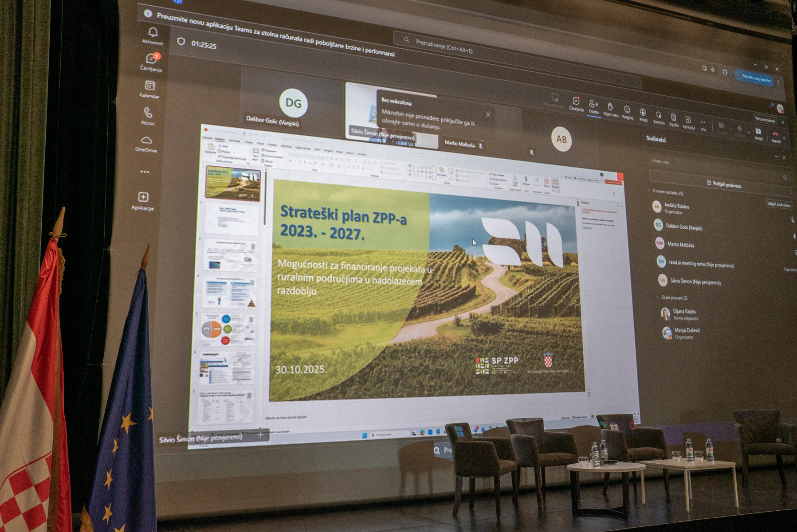This screenshot has width=797, height=532.
Task: Open Pozivi calls section
Action: pos(148,115)
